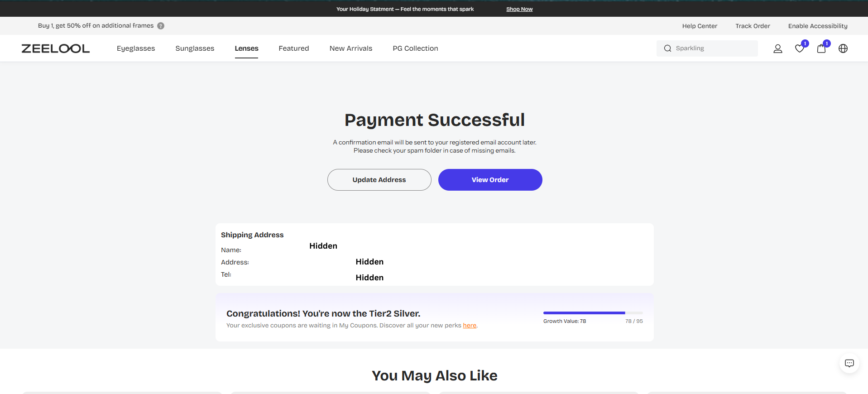Open the user account icon

777,48
